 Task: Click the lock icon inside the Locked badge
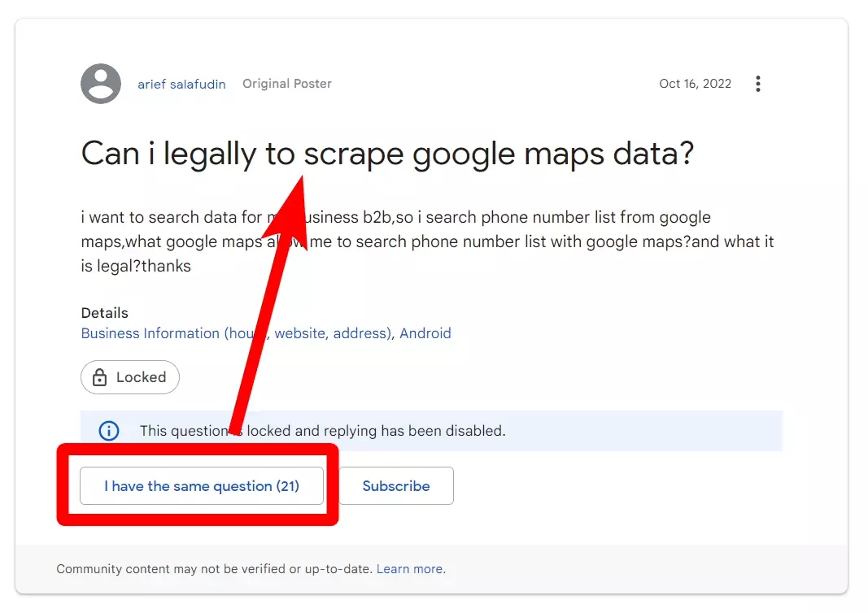[x=100, y=376]
